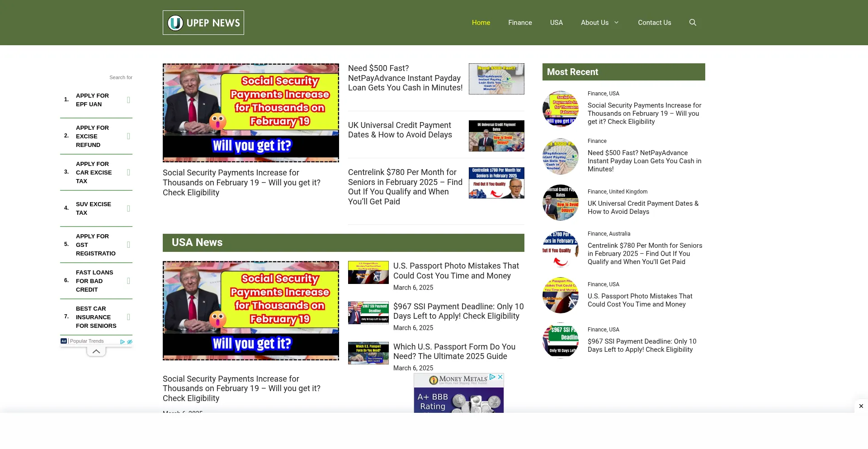Open U.S. Passport Photo round thumbnail in Most Recent

pyautogui.click(x=561, y=295)
